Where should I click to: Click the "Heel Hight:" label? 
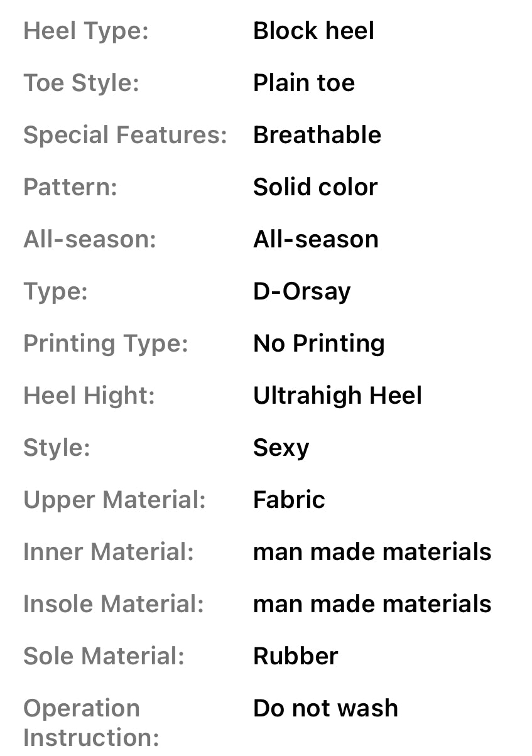89,396
